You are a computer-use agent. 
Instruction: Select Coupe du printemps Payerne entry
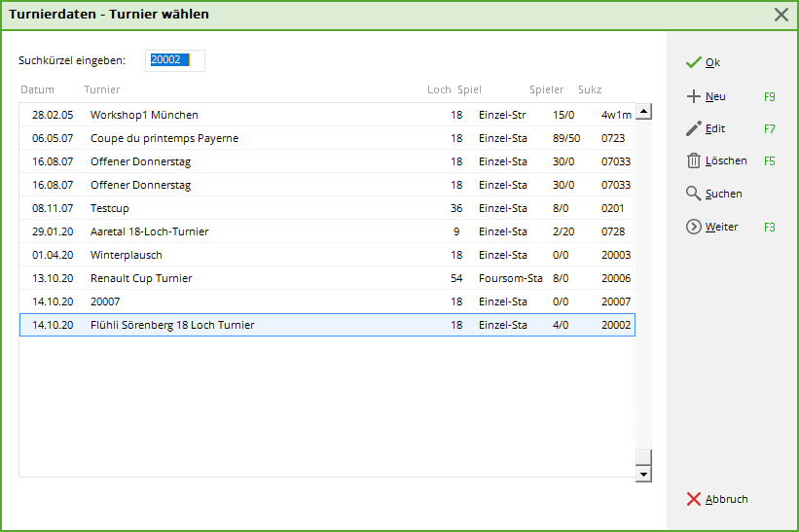point(163,138)
